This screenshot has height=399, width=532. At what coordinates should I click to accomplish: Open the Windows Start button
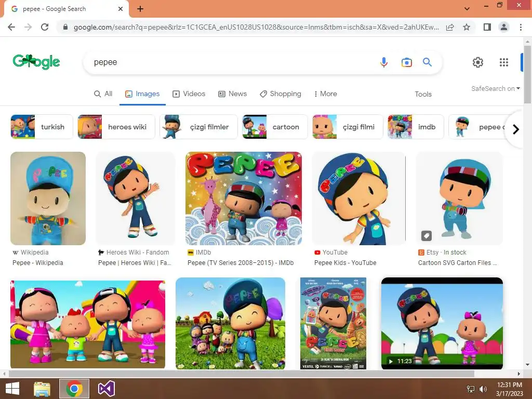coord(12,389)
